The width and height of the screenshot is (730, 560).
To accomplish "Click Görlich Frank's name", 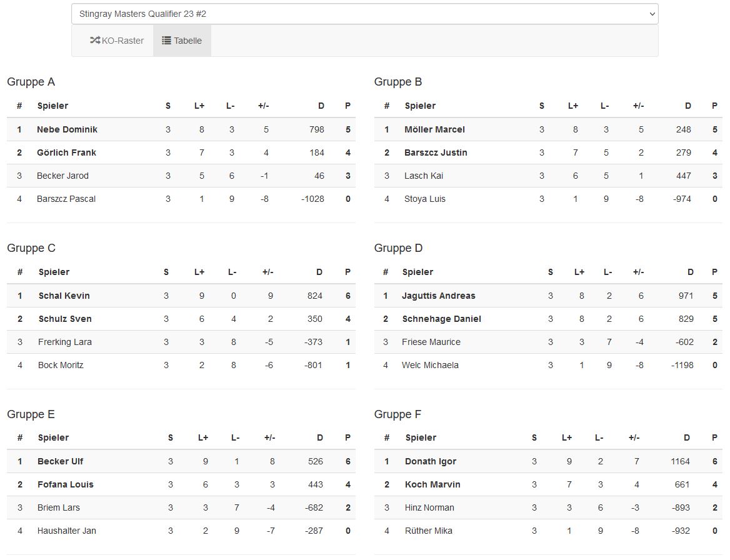I will pos(66,152).
